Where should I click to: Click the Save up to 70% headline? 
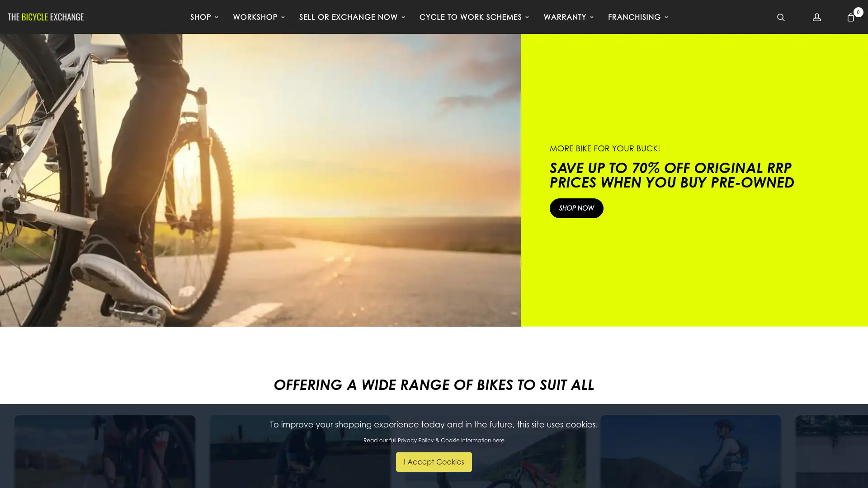tap(672, 175)
